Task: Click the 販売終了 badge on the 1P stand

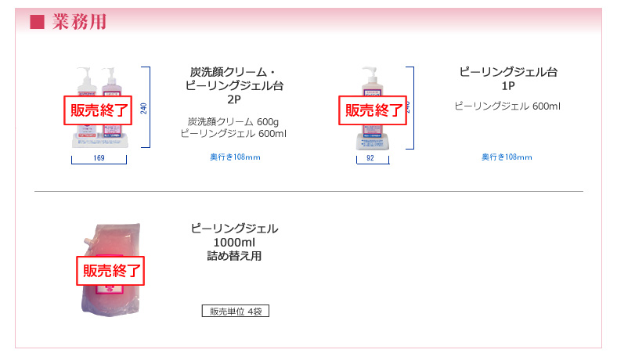Action: point(373,110)
